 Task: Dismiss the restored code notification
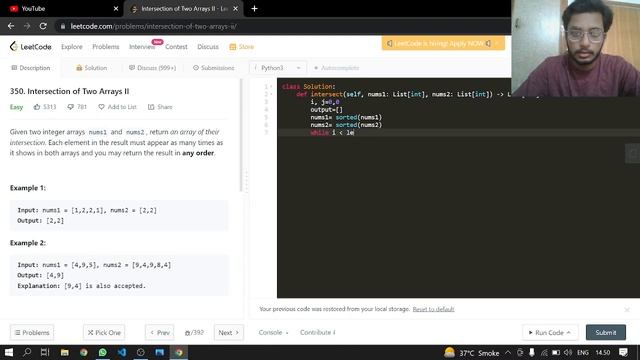(x=627, y=310)
